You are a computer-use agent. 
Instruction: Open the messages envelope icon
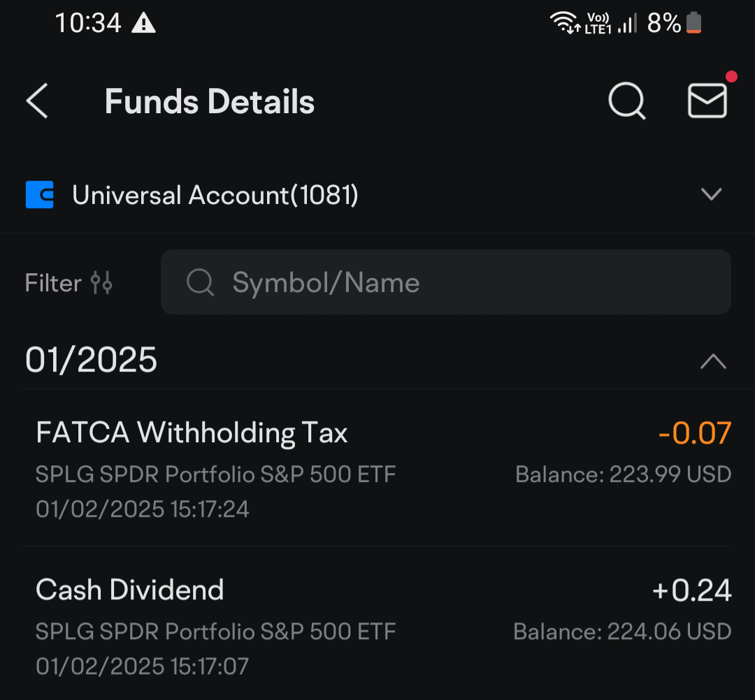(x=707, y=101)
